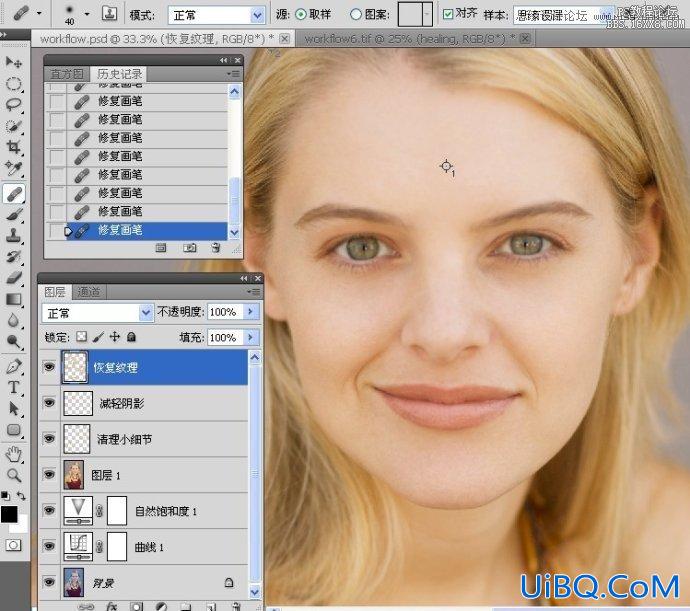
Task: Open the layer blend mode 正常 dropdown
Action: tap(146, 313)
